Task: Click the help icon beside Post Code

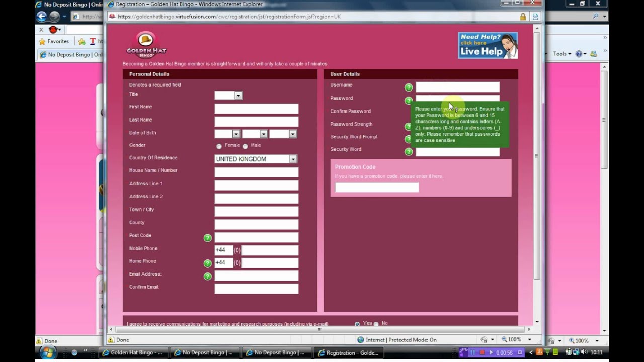Action: (207, 238)
